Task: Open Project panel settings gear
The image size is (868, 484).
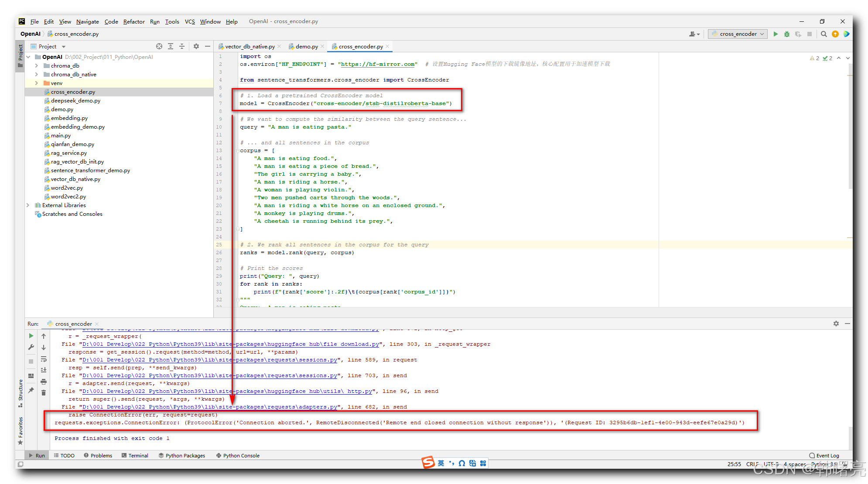Action: coord(196,46)
